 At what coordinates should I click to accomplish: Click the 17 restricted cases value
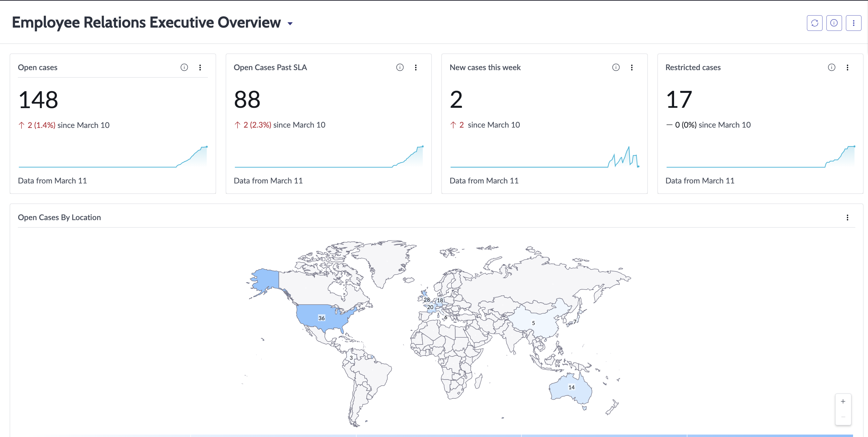[x=679, y=100]
